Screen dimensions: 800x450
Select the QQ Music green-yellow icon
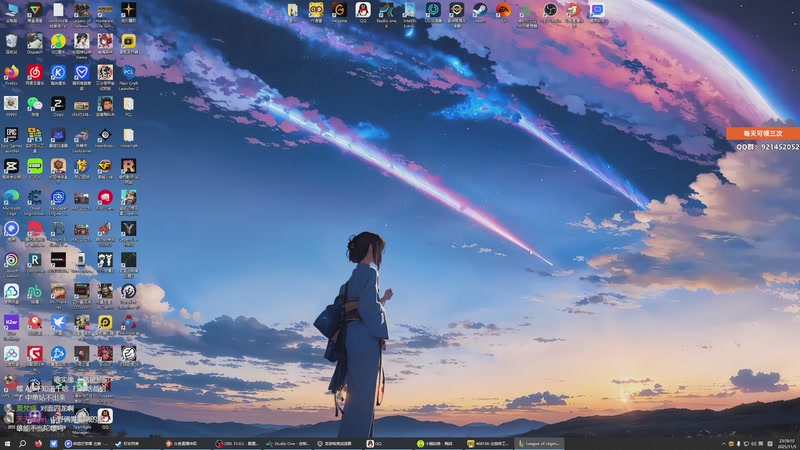(58, 43)
